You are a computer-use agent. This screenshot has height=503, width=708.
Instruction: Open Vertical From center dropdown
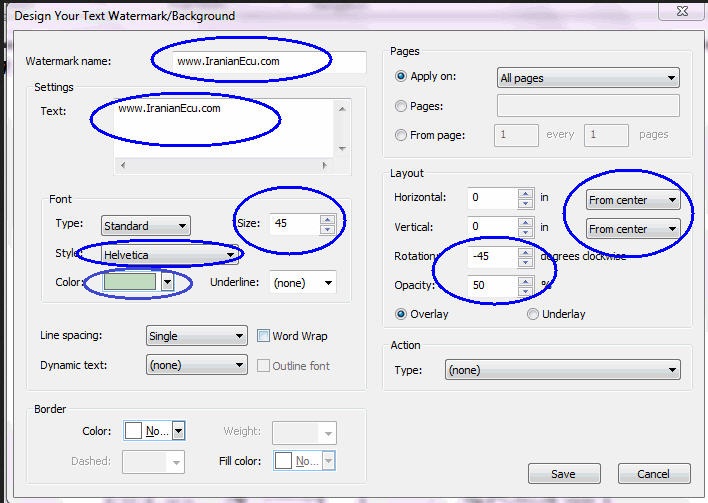[x=633, y=229]
